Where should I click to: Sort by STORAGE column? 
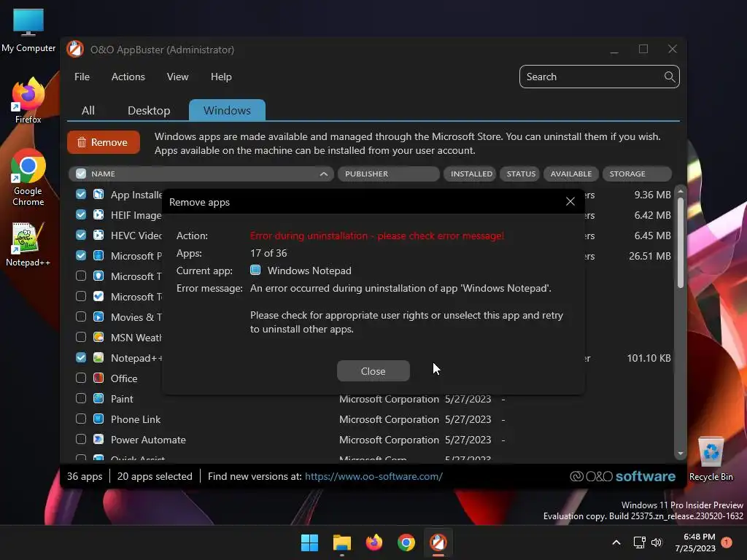pyautogui.click(x=637, y=174)
